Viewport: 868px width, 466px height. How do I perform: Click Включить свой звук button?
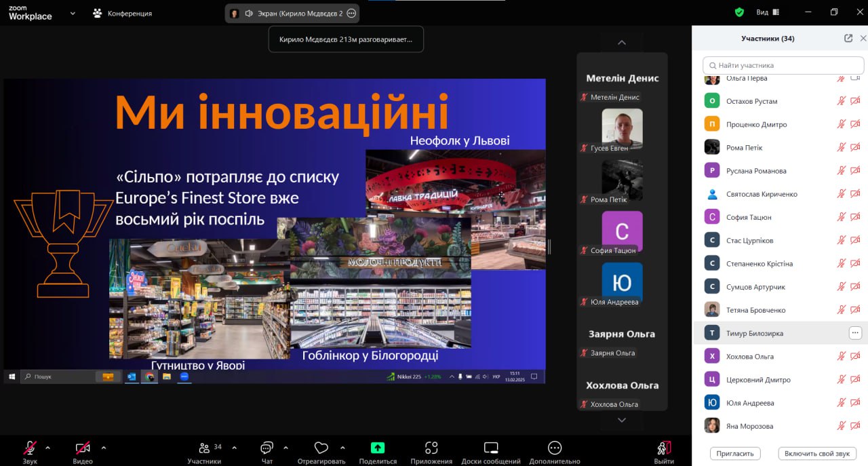pyautogui.click(x=816, y=453)
